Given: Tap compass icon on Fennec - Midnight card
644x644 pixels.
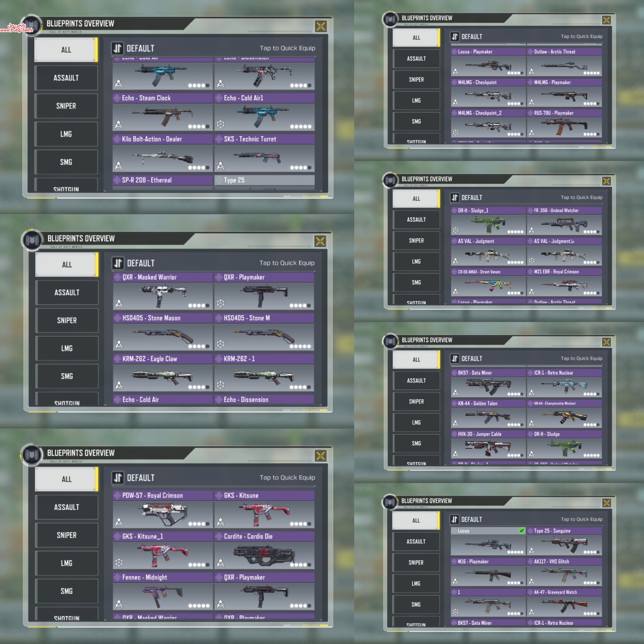Looking at the screenshot, I should tap(119, 604).
